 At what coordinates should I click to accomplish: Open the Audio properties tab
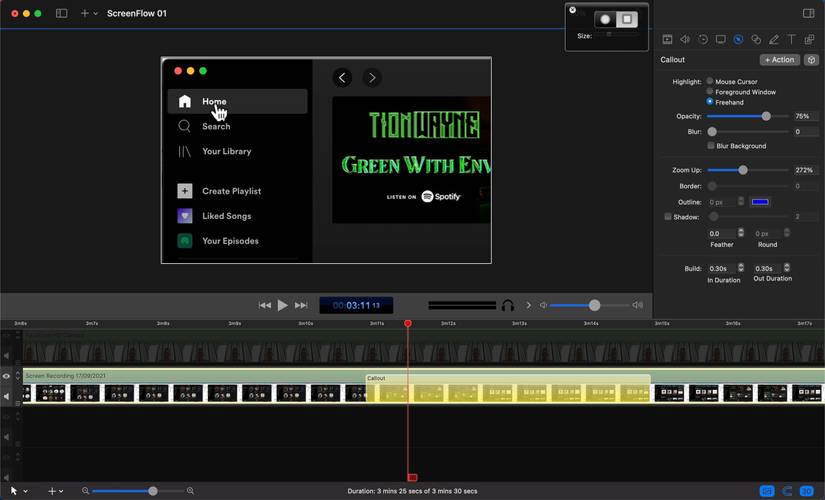point(685,39)
